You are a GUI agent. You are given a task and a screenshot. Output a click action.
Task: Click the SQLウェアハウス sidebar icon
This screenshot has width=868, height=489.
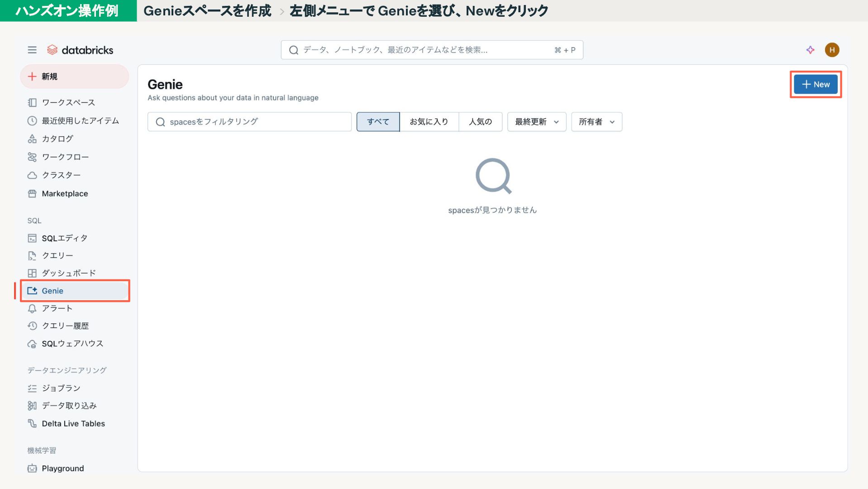tap(32, 344)
